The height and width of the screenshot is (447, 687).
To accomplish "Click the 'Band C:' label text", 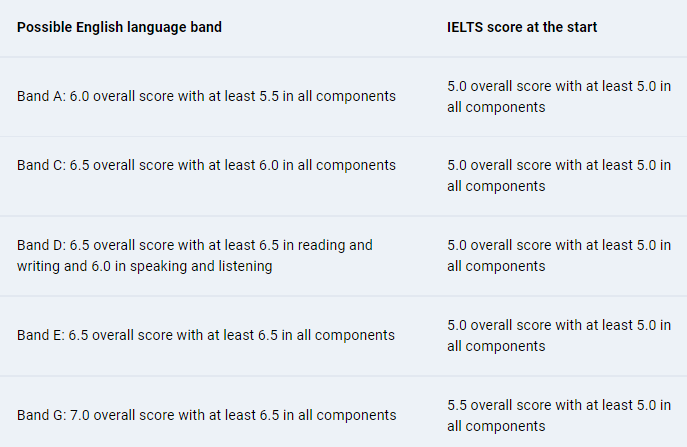I will [41, 165].
